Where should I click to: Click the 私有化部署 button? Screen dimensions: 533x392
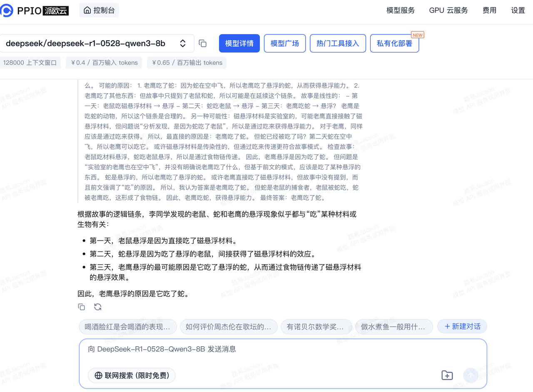pyautogui.click(x=394, y=43)
